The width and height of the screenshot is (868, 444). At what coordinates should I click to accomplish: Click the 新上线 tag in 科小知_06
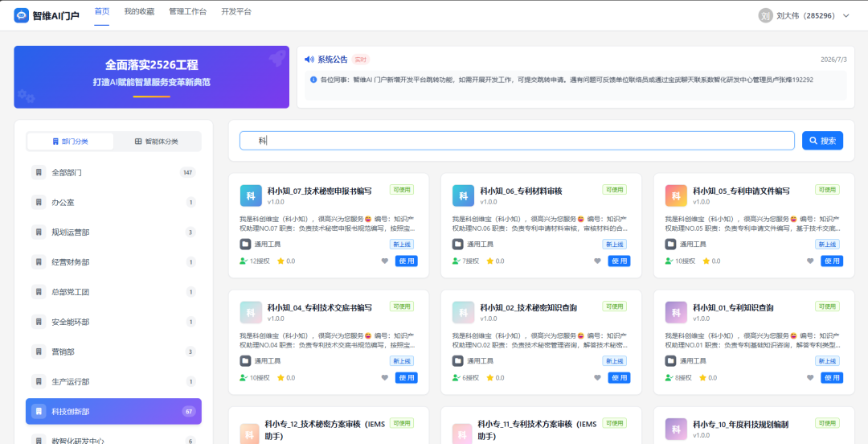[615, 244]
